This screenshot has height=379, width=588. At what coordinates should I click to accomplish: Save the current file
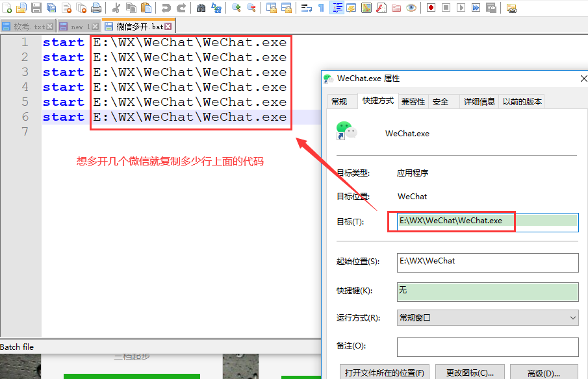pyautogui.click(x=36, y=8)
